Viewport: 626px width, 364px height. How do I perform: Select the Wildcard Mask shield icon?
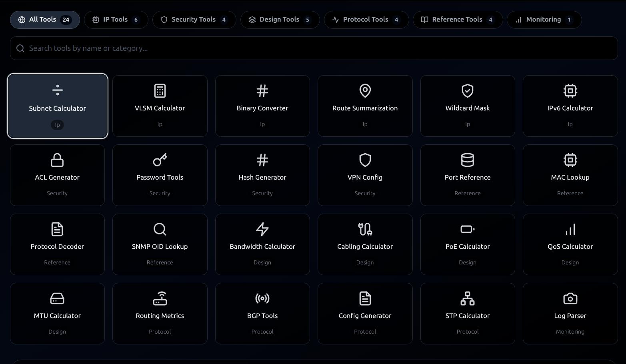(467, 91)
